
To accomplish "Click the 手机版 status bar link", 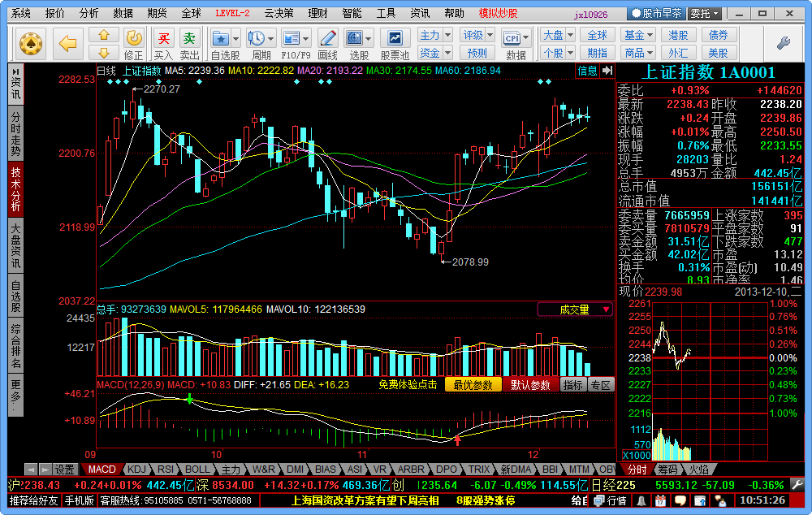I will click(80, 501).
